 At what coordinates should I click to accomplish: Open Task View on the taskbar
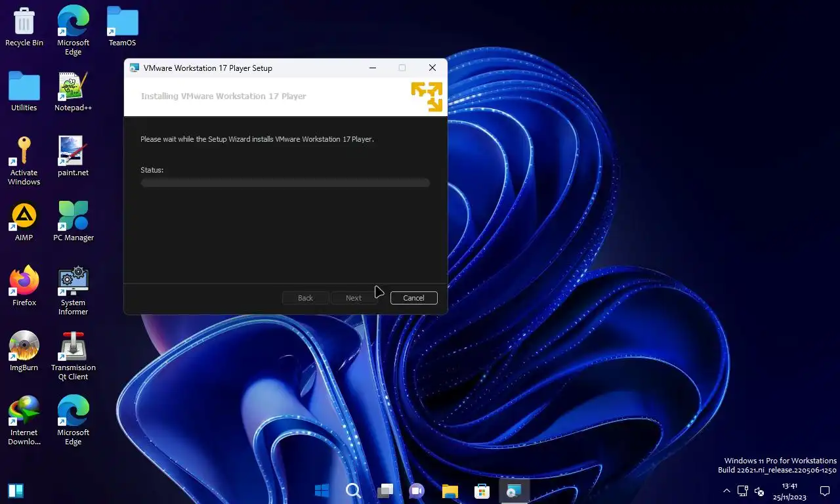click(x=385, y=490)
